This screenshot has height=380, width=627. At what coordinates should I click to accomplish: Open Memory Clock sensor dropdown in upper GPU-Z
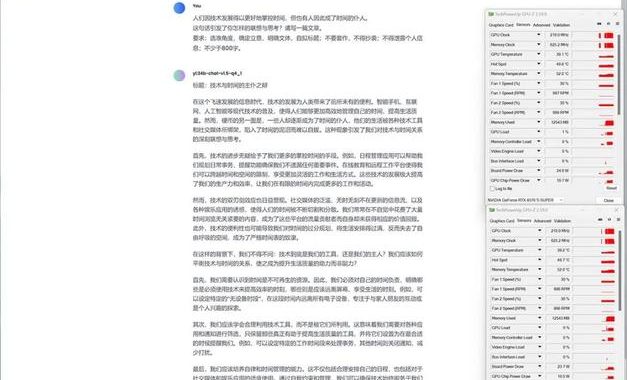click(x=539, y=44)
